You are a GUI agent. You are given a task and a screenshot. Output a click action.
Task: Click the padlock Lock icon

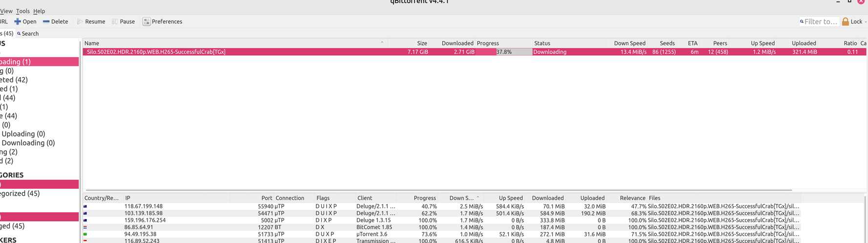pos(845,22)
